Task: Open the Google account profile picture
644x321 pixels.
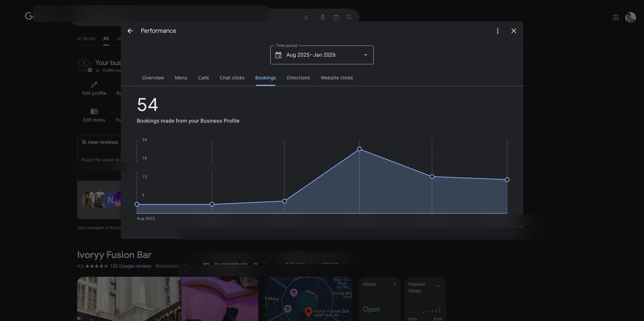Action: coord(631,17)
